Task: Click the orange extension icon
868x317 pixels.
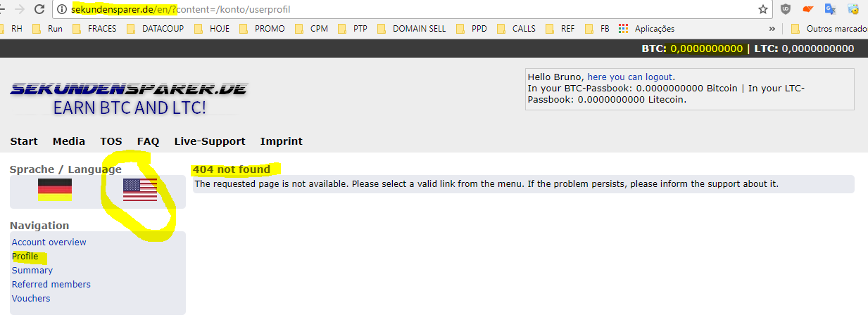Action: [x=808, y=10]
